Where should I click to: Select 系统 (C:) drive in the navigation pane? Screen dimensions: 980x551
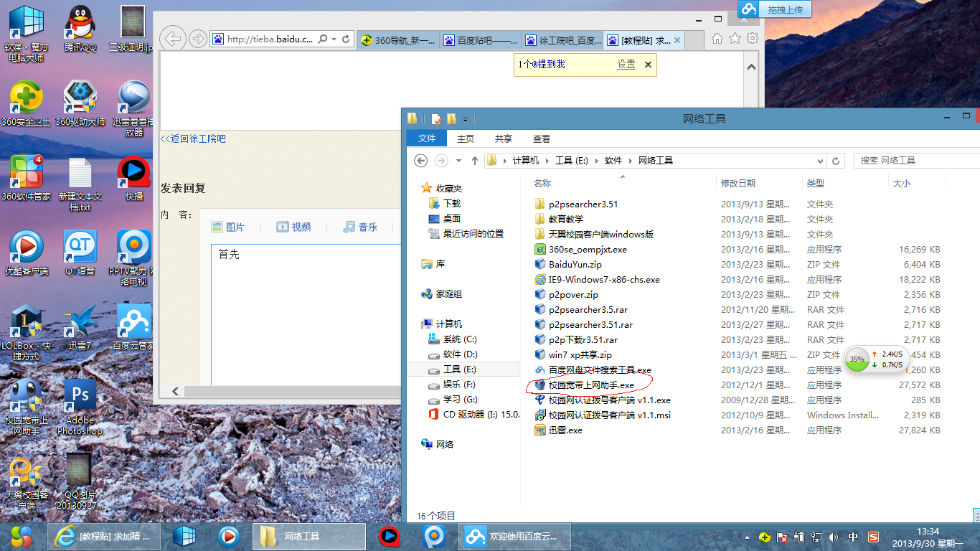tap(460, 339)
